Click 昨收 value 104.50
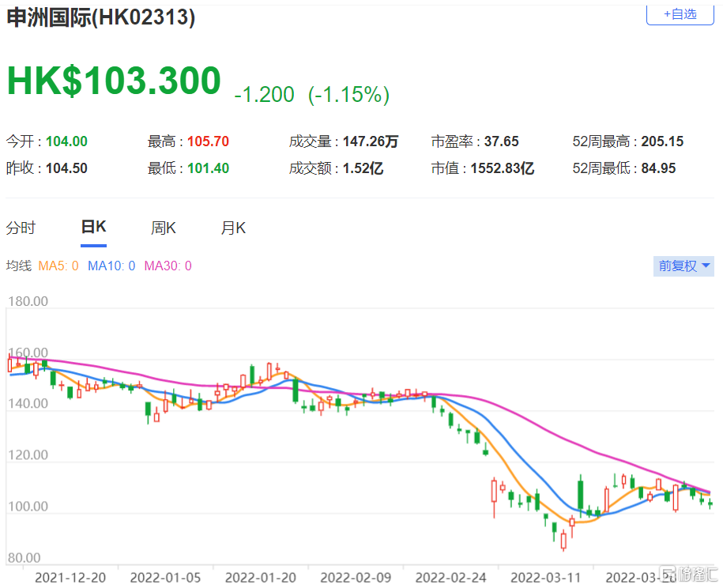Viewport: 723px width, 588px height. (x=67, y=168)
